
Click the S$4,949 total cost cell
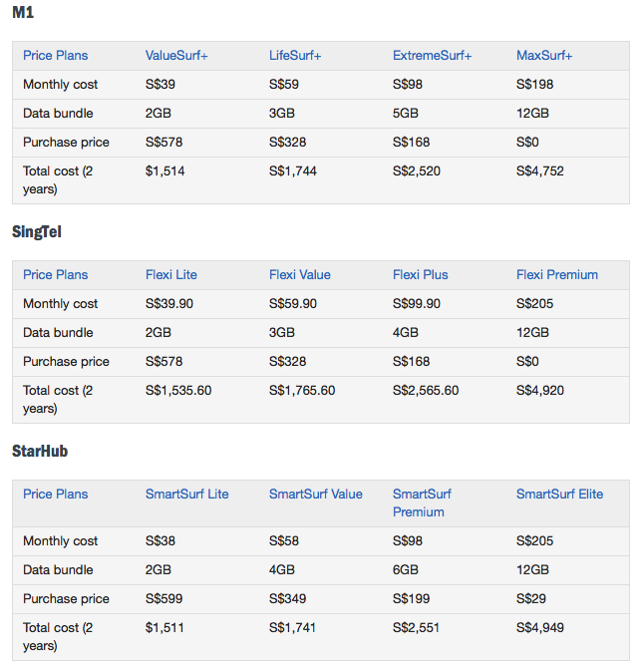540,628
